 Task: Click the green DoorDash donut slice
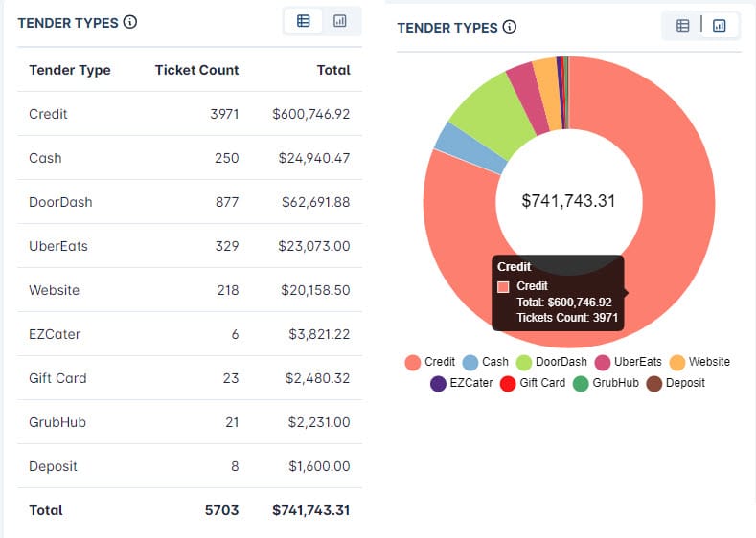click(491, 117)
